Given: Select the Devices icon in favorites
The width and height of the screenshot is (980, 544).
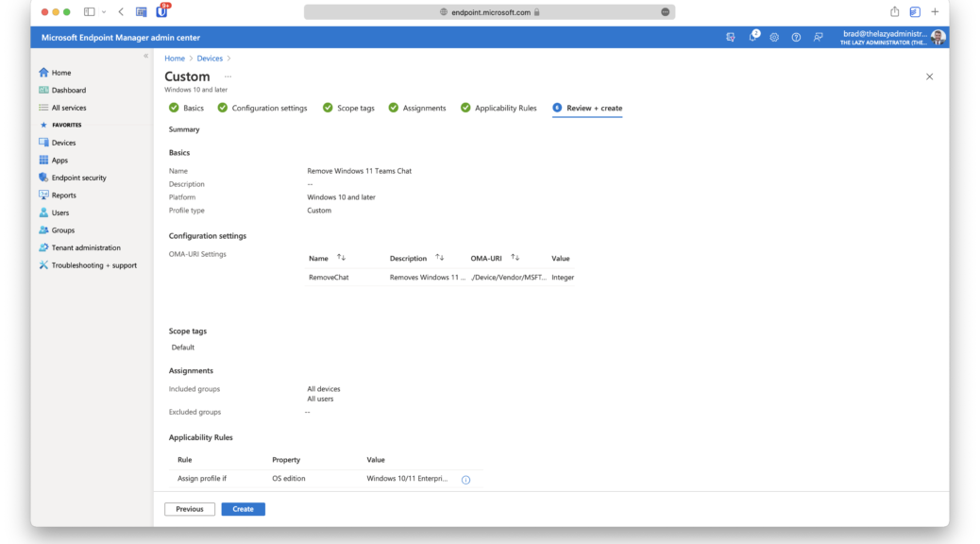Looking at the screenshot, I should 43,143.
